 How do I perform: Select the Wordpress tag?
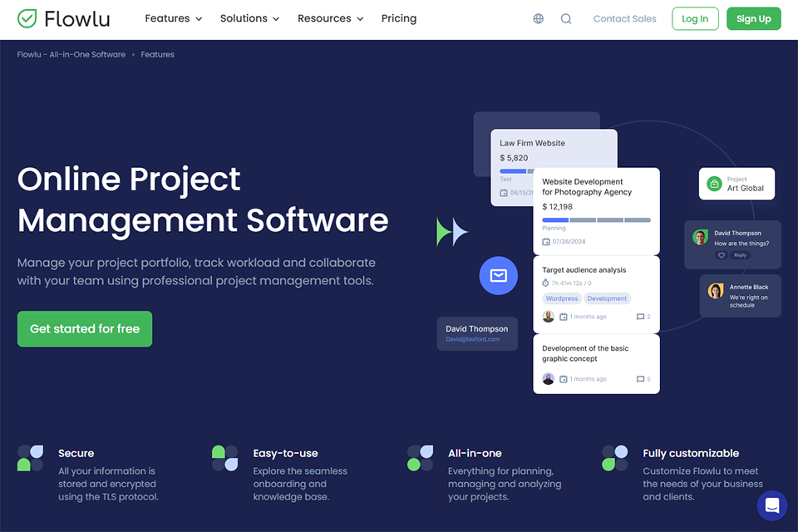562,298
